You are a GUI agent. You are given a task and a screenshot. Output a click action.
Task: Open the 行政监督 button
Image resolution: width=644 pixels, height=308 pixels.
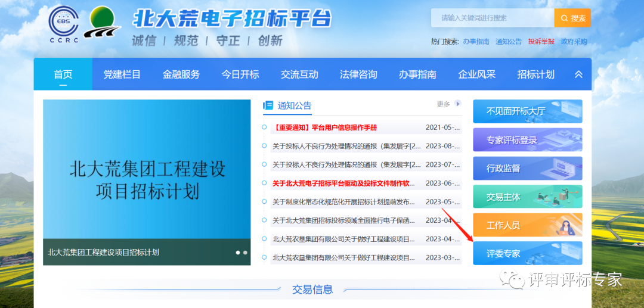tap(527, 168)
